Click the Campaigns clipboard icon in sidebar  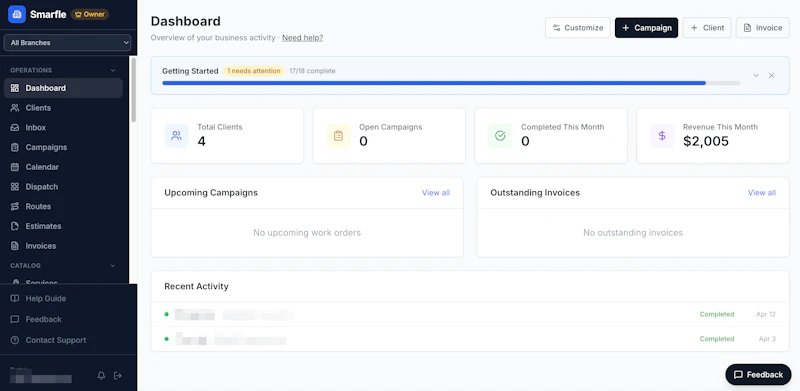tap(15, 147)
